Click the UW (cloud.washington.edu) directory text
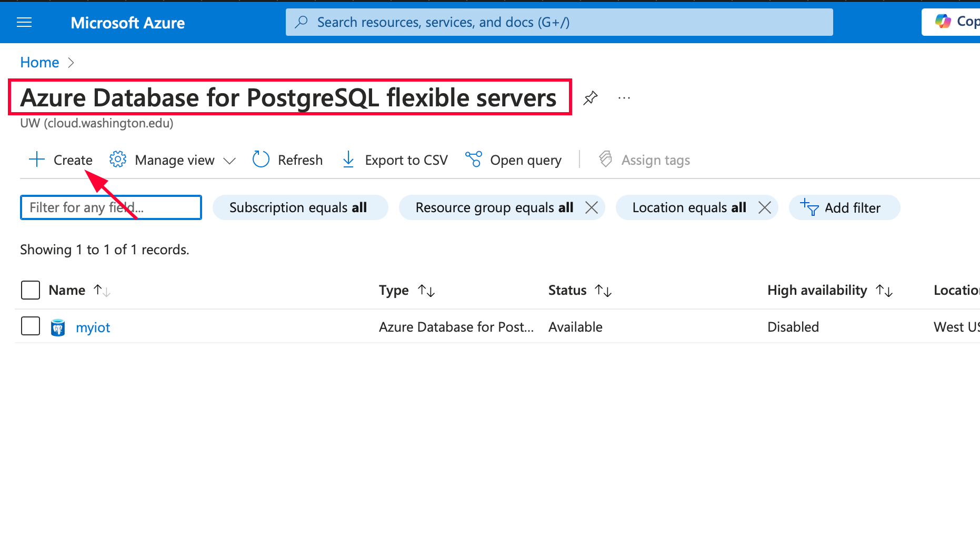 tap(97, 123)
